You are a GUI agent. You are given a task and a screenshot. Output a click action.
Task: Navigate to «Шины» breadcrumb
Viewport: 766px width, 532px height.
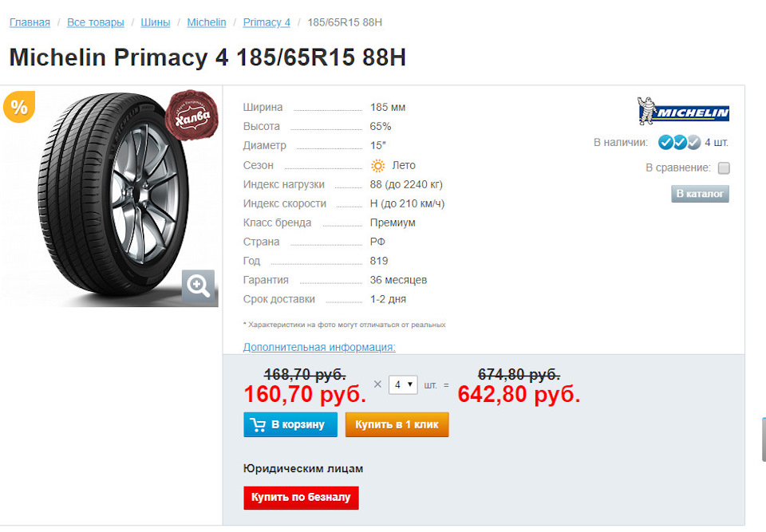tap(156, 22)
